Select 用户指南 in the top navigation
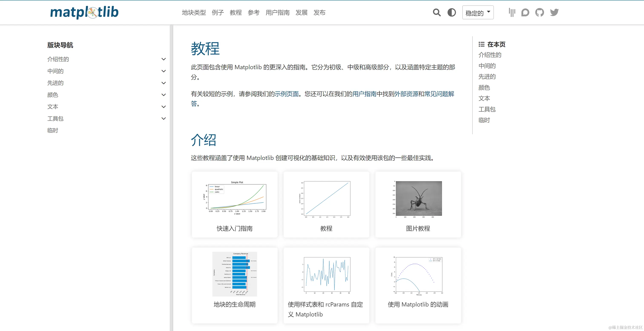The image size is (644, 331). [277, 13]
